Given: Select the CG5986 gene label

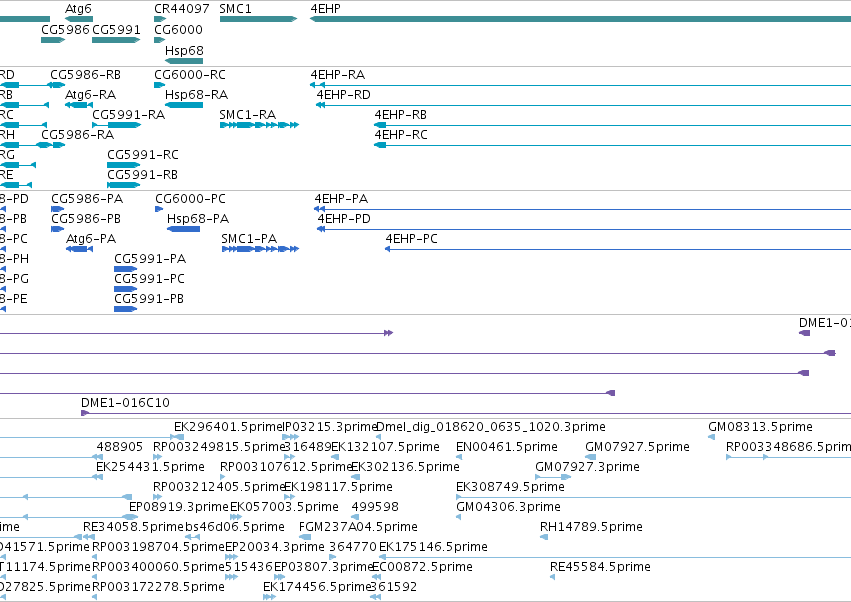Looking at the screenshot, I should (65, 29).
